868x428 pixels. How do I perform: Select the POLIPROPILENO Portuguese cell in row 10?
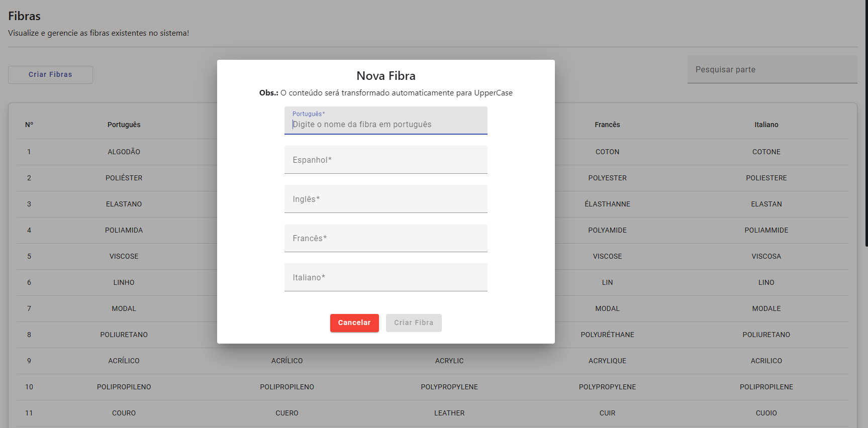click(x=124, y=387)
